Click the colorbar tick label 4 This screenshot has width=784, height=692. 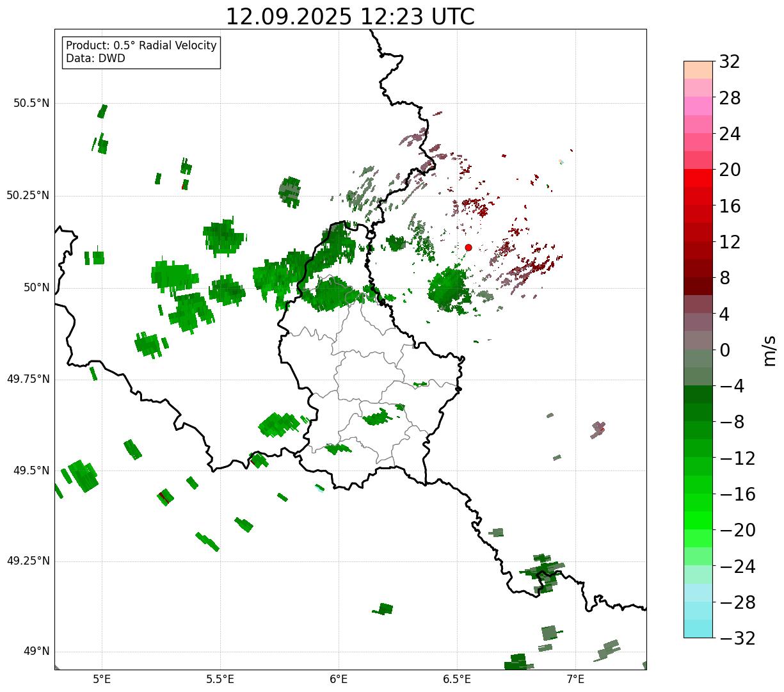coord(725,314)
